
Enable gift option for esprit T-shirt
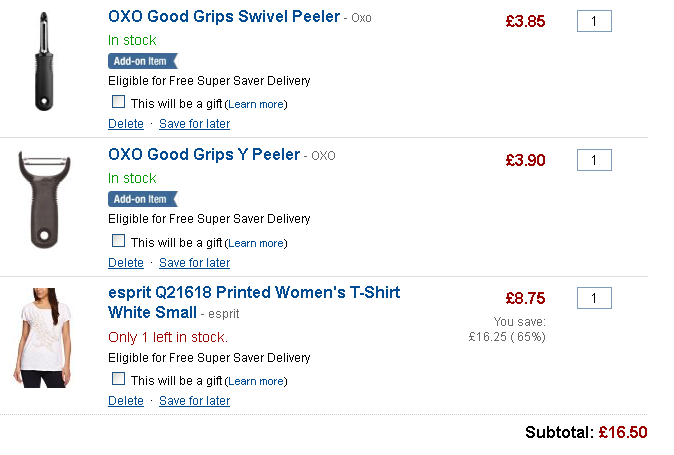click(x=118, y=379)
